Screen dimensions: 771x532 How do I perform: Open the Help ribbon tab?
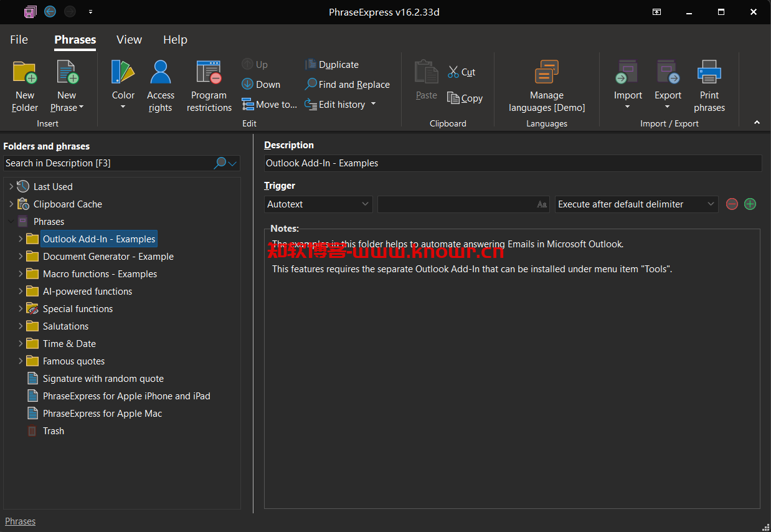click(x=175, y=40)
